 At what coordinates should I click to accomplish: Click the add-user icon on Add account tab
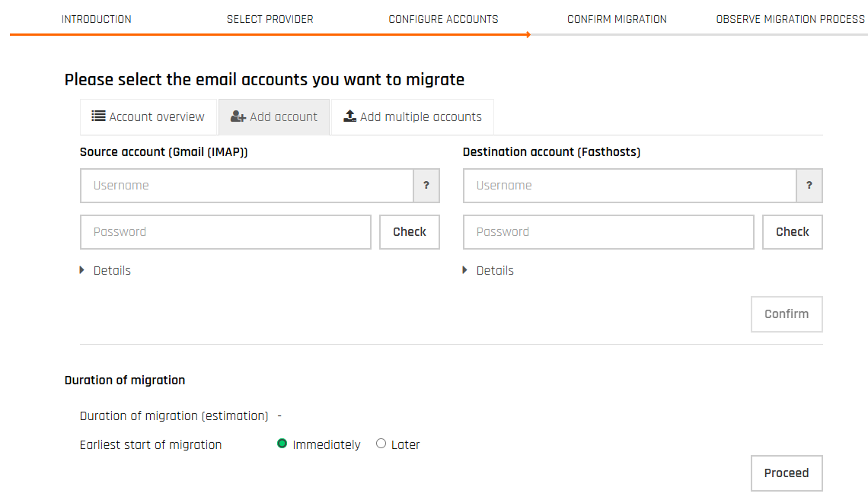click(238, 116)
